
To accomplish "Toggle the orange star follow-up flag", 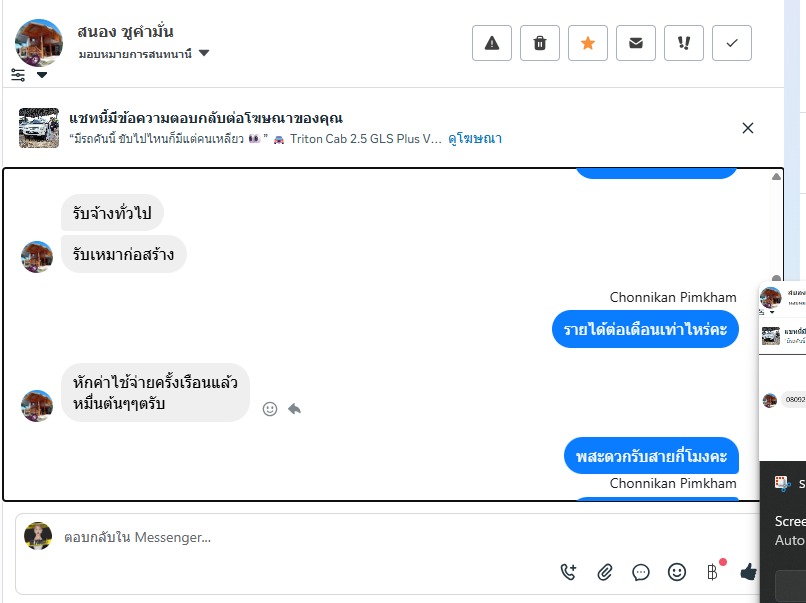I will click(x=588, y=43).
